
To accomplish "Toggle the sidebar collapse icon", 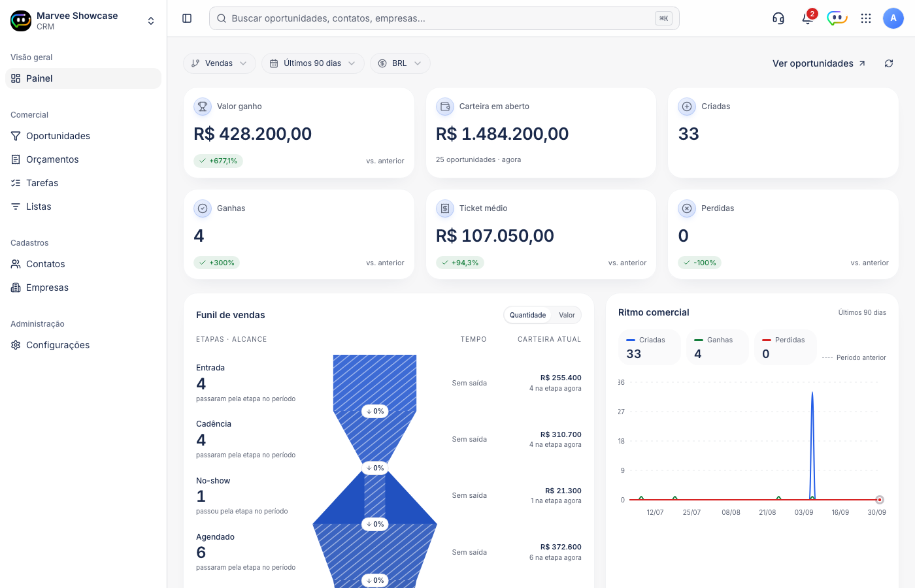I will pos(187,18).
